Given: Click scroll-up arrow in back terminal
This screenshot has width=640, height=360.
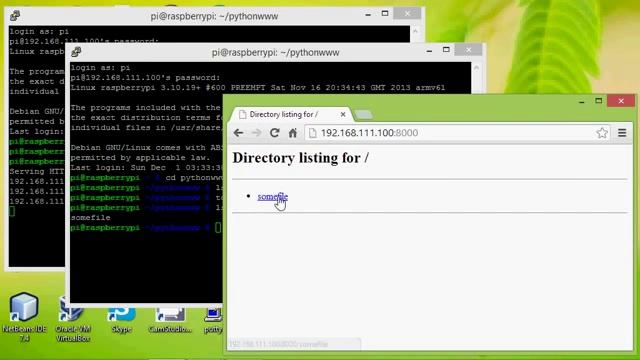Looking at the screenshot, I should 416,31.
